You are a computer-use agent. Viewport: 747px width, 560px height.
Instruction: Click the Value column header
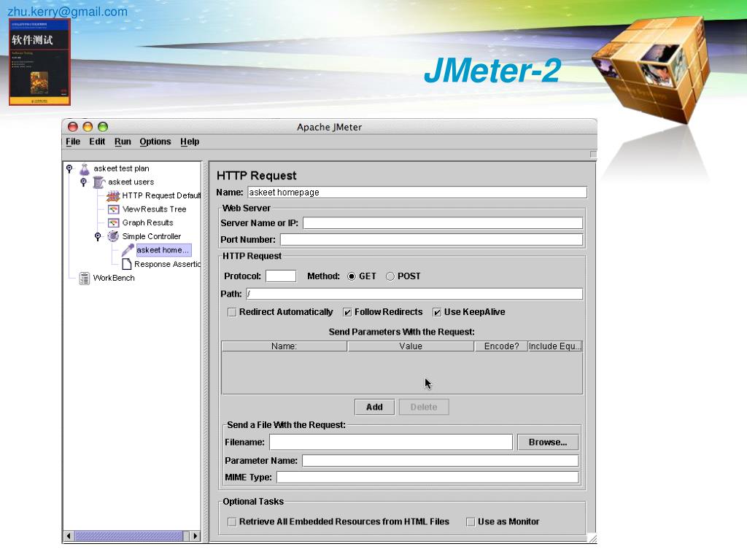pyautogui.click(x=411, y=346)
